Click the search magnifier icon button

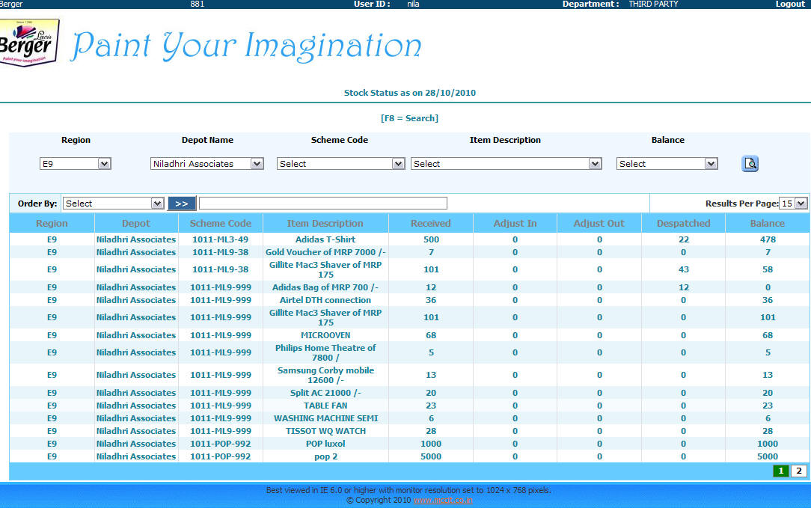pyautogui.click(x=750, y=164)
